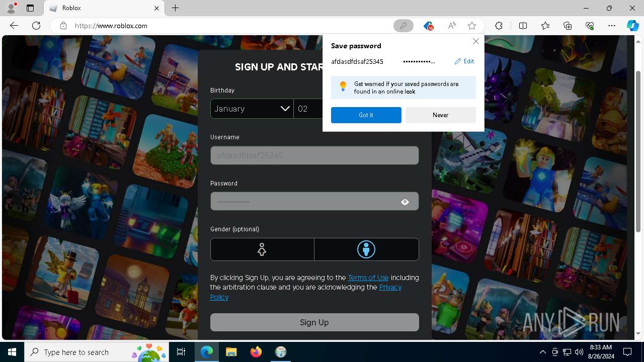Viewport: 644px width, 362px height.
Task: Open Microsoft Edge on taskbar
Action: 207,352
